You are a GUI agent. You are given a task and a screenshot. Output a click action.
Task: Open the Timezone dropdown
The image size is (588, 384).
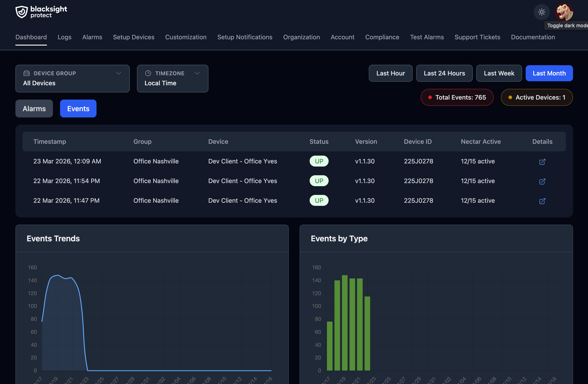(x=172, y=79)
